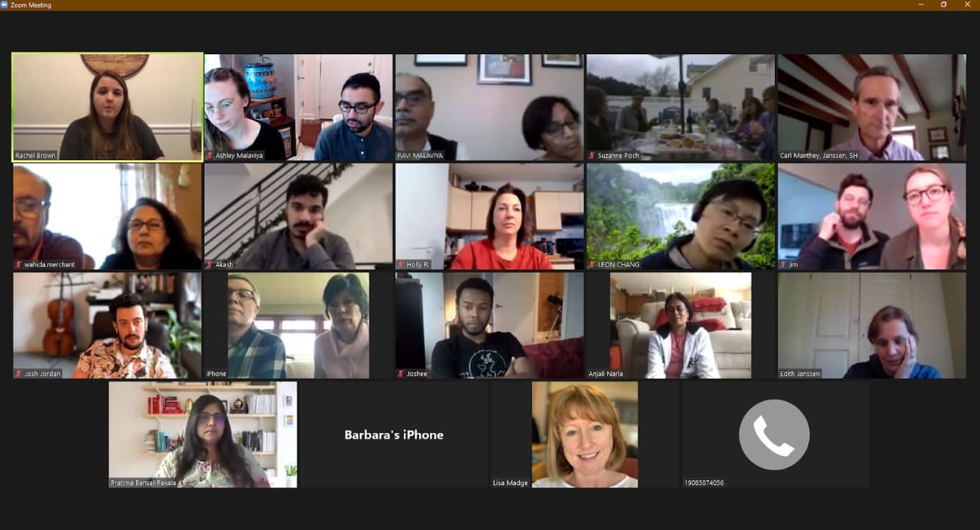The width and height of the screenshot is (980, 530).
Task: Click muted mic icon beside Suzanne Poch
Action: pyautogui.click(x=592, y=156)
